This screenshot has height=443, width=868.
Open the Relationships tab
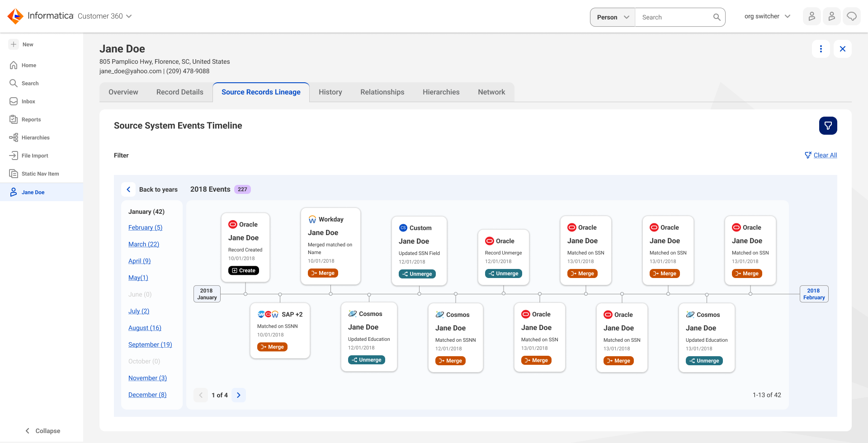pyautogui.click(x=382, y=92)
